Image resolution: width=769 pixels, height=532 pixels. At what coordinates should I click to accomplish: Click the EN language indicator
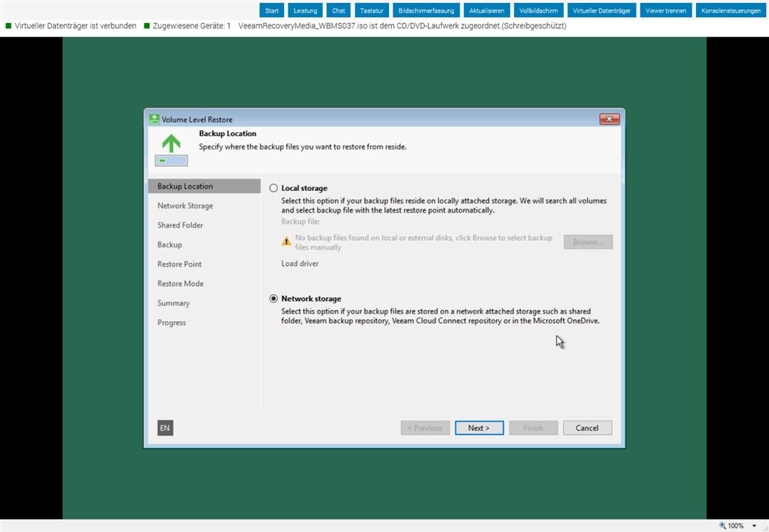(165, 428)
